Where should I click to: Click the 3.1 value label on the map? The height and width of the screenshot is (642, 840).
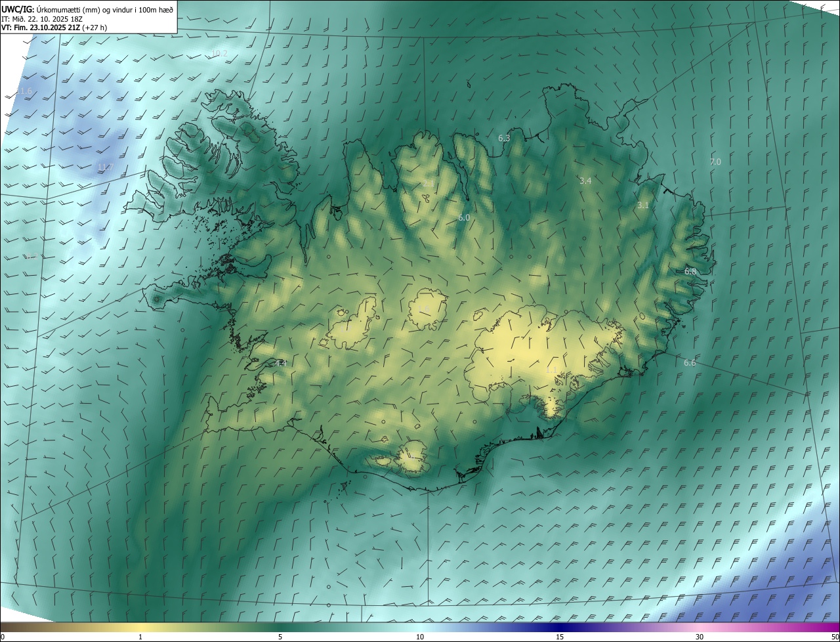click(643, 205)
